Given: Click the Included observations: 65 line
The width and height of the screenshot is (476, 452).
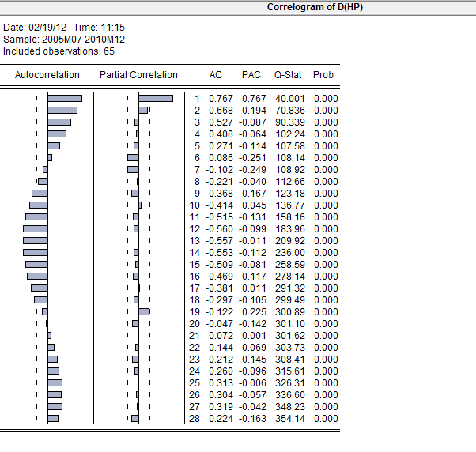Looking at the screenshot, I should pyautogui.click(x=59, y=51).
